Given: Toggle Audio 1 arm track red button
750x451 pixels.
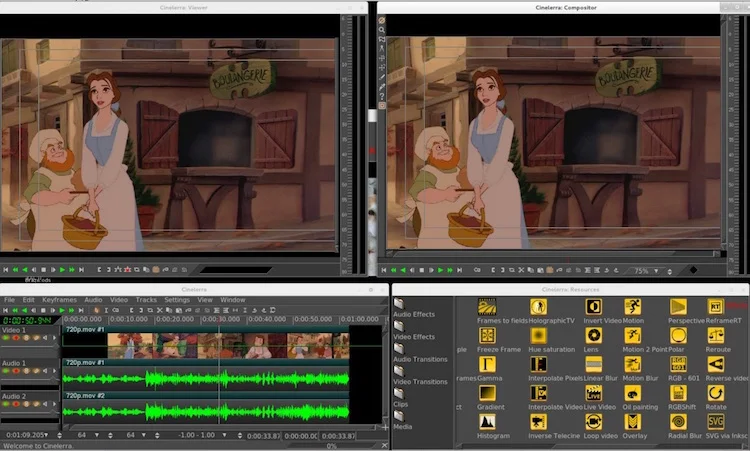Looking at the screenshot, I should click(16, 371).
